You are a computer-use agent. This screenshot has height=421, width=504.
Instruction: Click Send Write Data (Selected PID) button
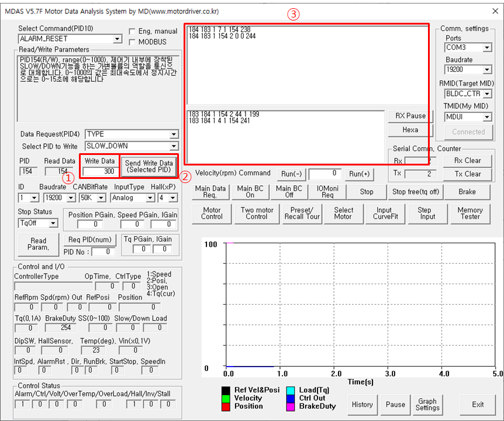pyautogui.click(x=149, y=167)
